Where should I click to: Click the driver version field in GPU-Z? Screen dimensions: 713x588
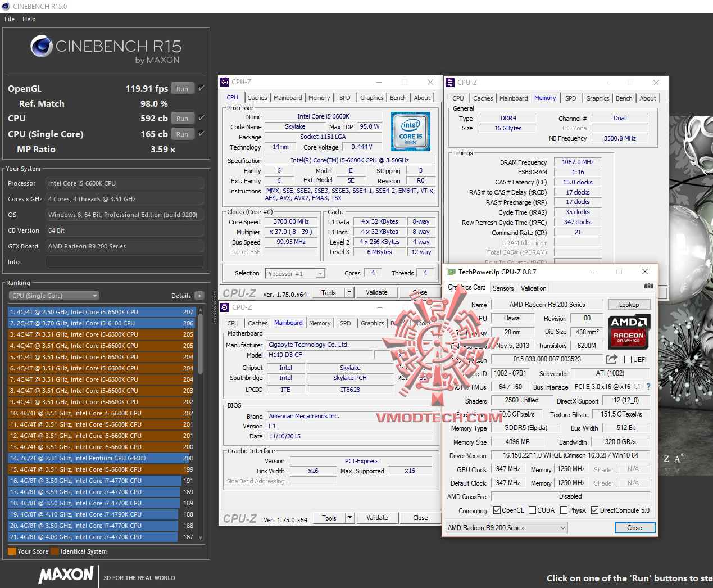tap(570, 455)
